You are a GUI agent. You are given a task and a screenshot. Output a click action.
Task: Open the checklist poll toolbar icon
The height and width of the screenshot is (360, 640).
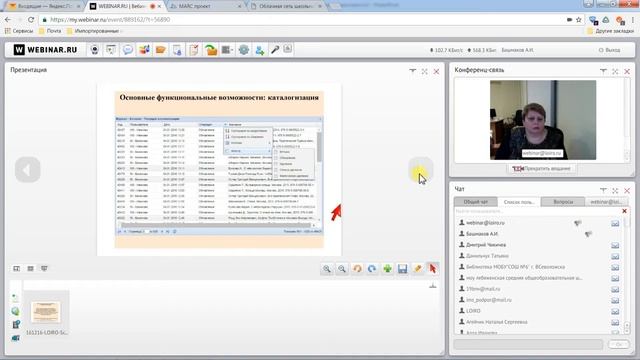tap(194, 50)
